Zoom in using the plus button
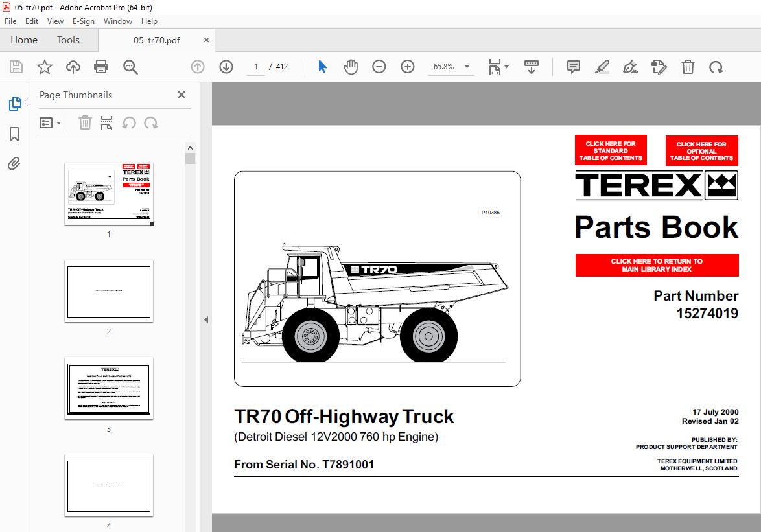This screenshot has height=532, width=761. click(x=408, y=67)
